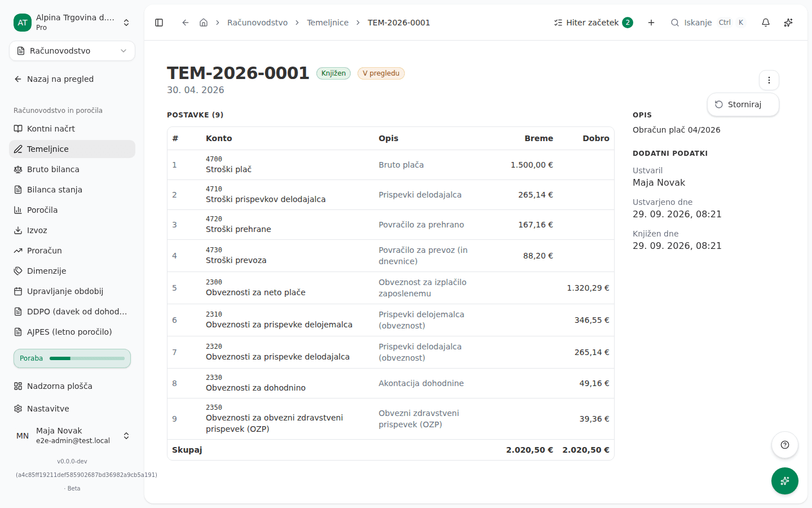This screenshot has width=812, height=508.
Task: Open AJPES letno poročilo
Action: click(72, 332)
